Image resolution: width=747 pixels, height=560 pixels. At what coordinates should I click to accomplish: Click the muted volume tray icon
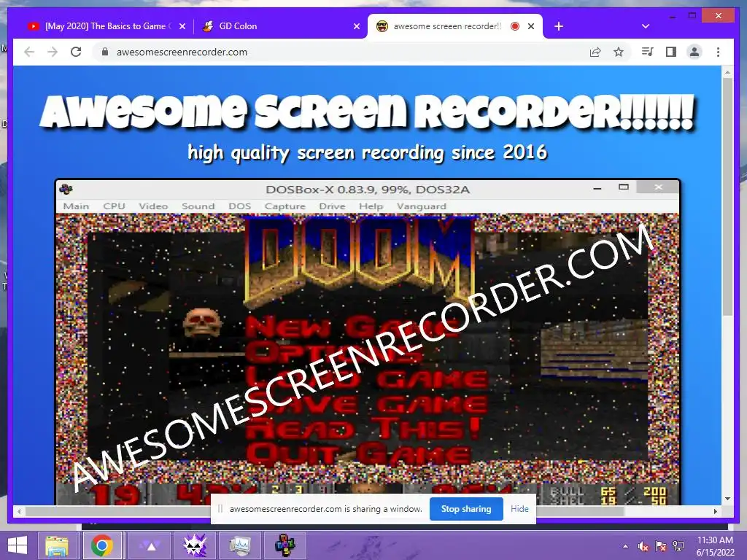pos(643,546)
